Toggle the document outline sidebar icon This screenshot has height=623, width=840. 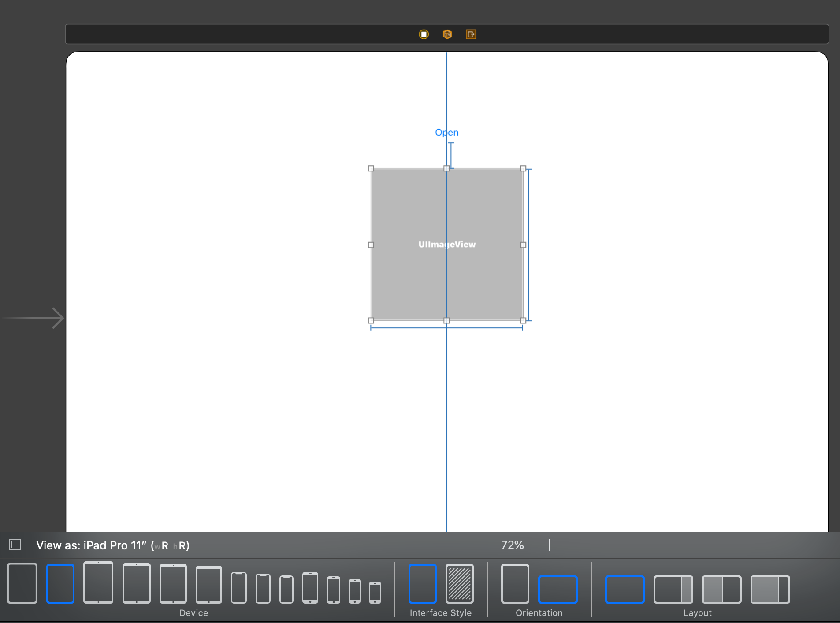pyautogui.click(x=15, y=545)
